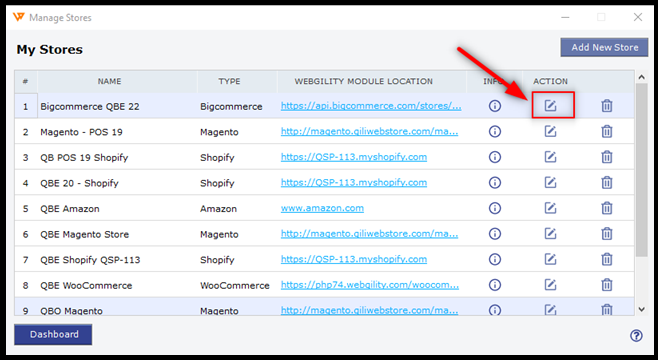The height and width of the screenshot is (360, 658).
Task: Open info for QBE Shopify QSP-113
Action: (495, 259)
